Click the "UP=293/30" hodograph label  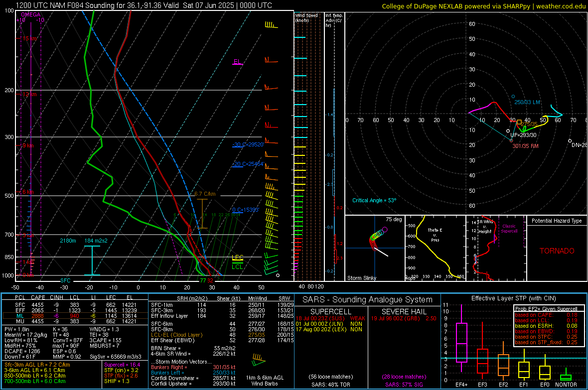[523, 135]
